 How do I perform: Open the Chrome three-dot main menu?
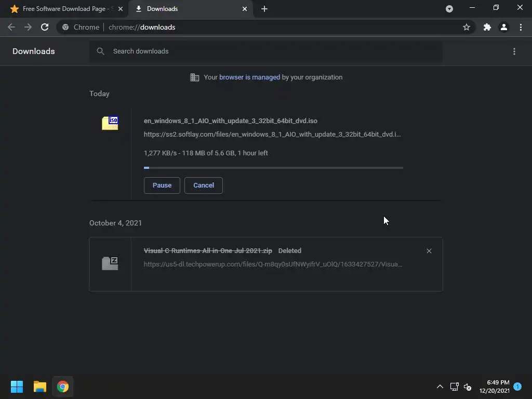[x=521, y=27]
